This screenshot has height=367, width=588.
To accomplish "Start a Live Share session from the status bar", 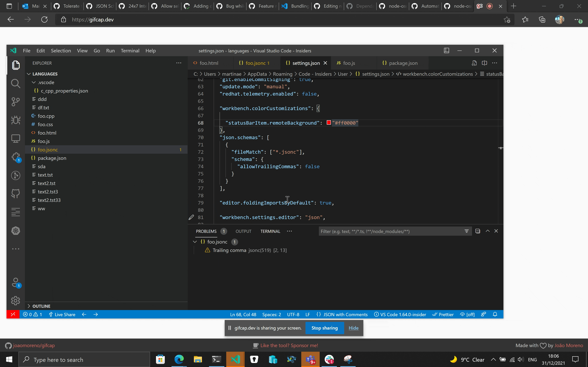I will point(62,314).
